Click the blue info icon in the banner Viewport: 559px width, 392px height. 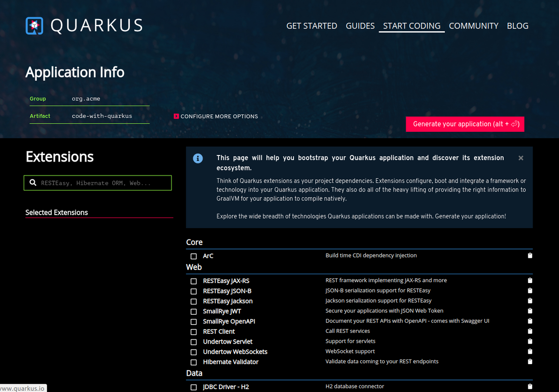198,158
